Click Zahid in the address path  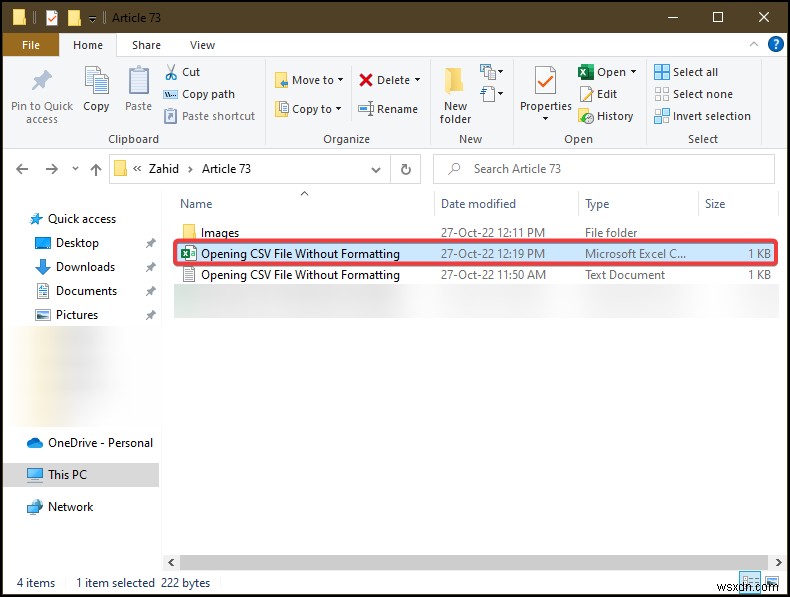coord(164,169)
